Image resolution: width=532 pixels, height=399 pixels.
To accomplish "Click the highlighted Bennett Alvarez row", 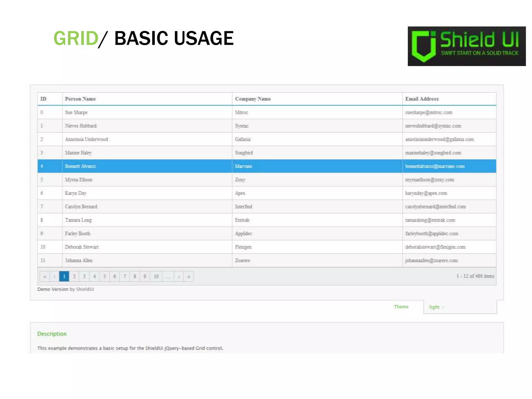I will click(x=80, y=166).
